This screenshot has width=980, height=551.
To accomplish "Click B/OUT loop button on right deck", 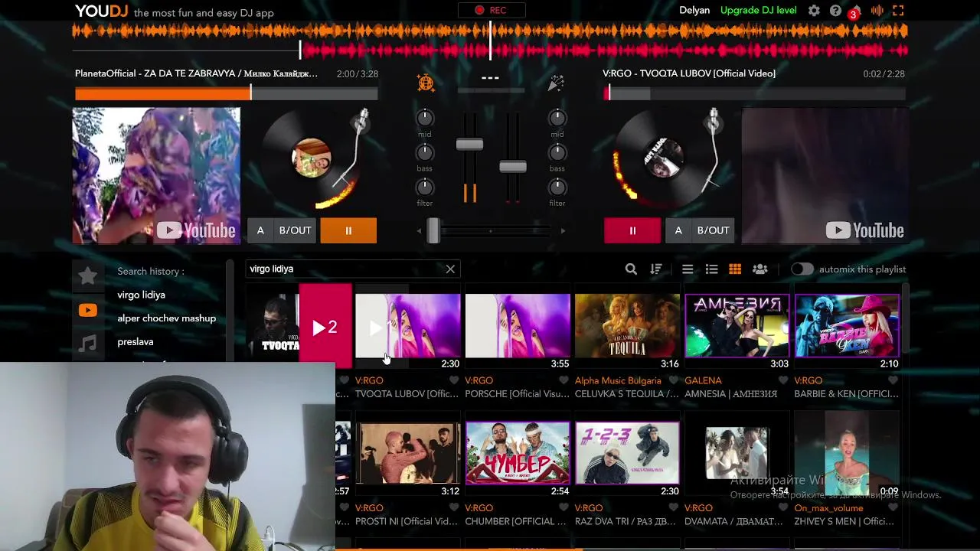I will [x=714, y=230].
